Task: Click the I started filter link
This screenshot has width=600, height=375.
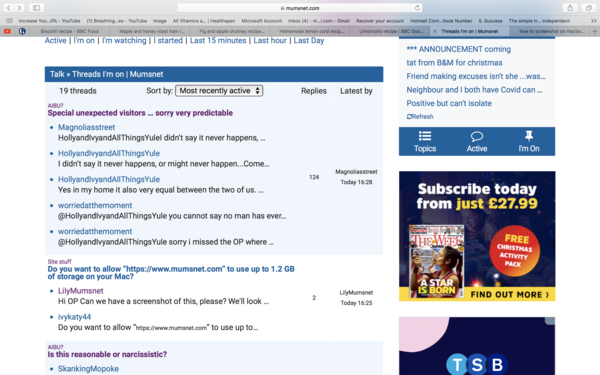Action: 168,41
